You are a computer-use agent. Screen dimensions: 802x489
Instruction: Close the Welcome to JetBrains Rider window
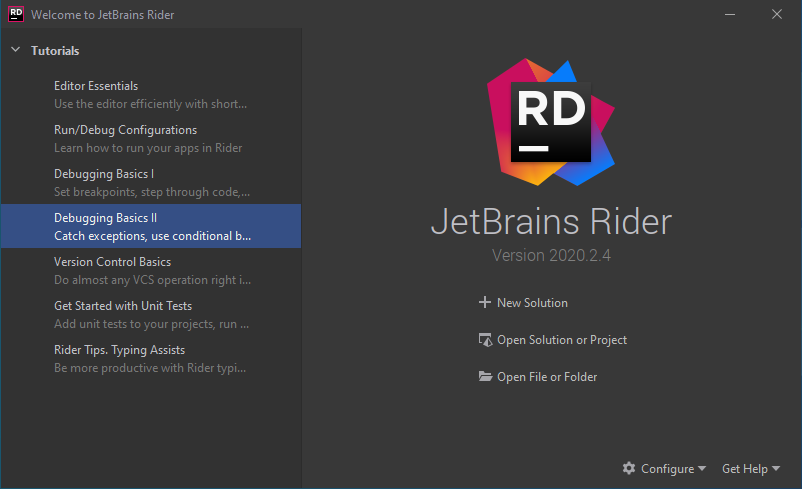tap(777, 14)
